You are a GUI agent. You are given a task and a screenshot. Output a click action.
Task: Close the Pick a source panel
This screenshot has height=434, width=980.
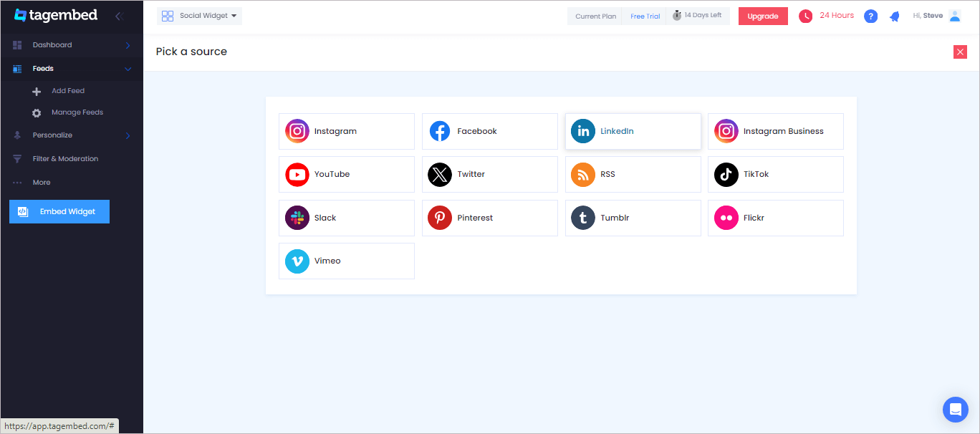(x=961, y=52)
